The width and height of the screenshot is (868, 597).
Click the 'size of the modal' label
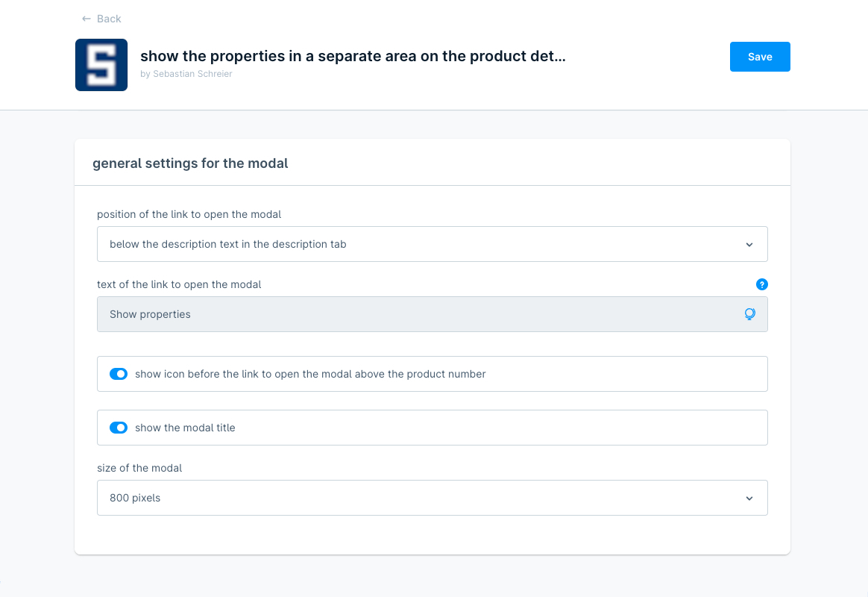[x=139, y=468]
